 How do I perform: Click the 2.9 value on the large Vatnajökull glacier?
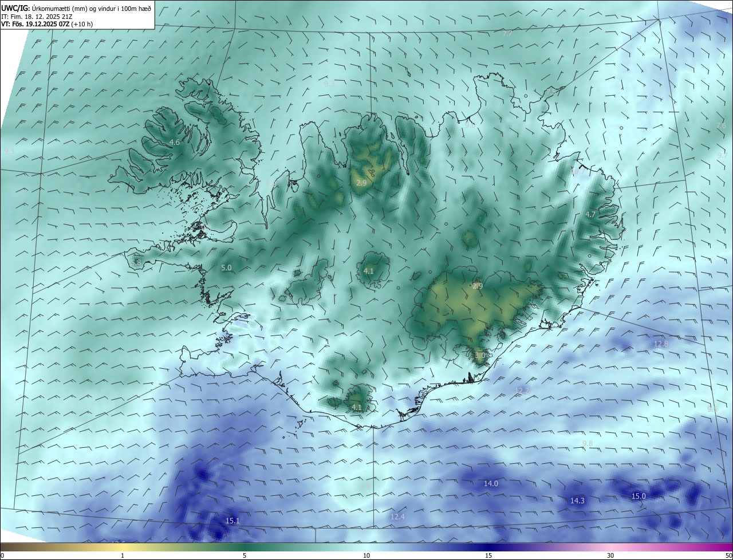click(x=478, y=286)
